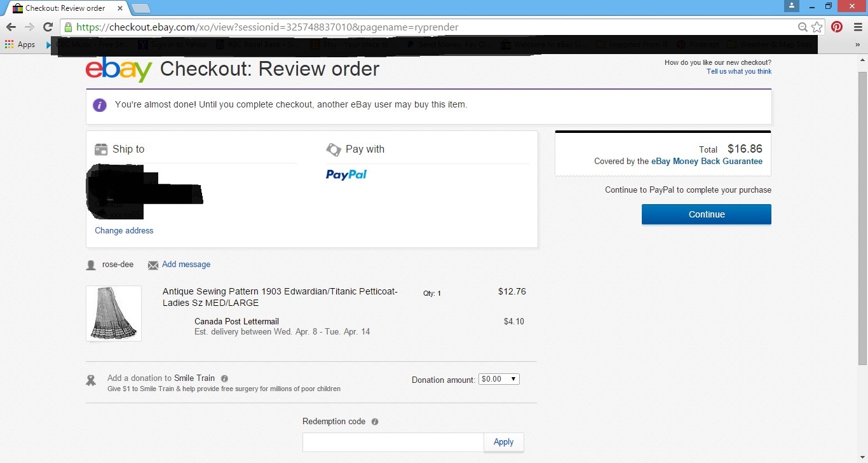This screenshot has width=868, height=463.
Task: Click the $12.76 item price
Action: [x=512, y=291]
